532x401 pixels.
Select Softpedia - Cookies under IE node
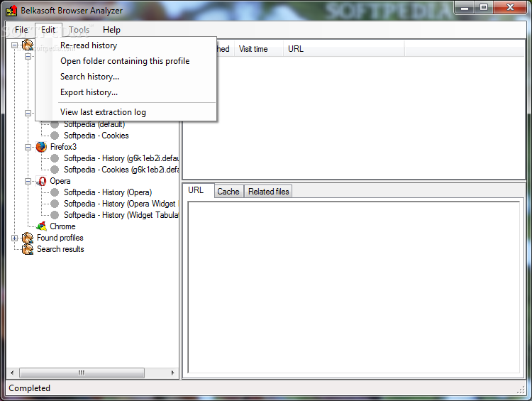tap(96, 136)
